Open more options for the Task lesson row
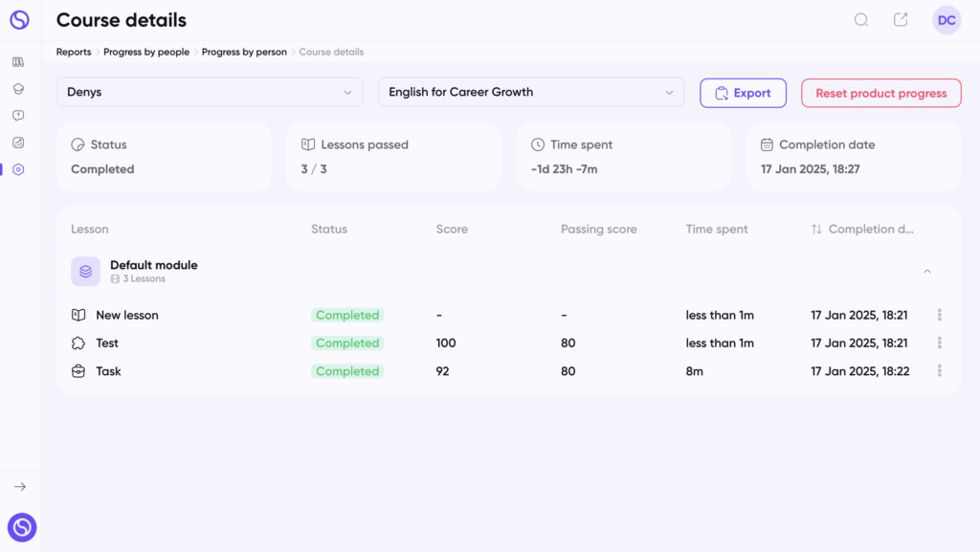The image size is (980, 552). [940, 371]
